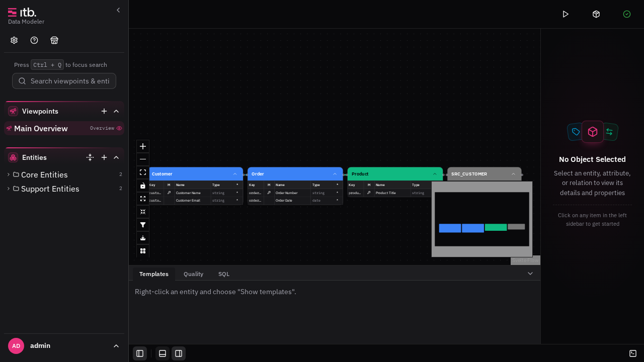644x362 pixels.
Task: Toggle the canvas lock interactivity button
Action: point(143,186)
